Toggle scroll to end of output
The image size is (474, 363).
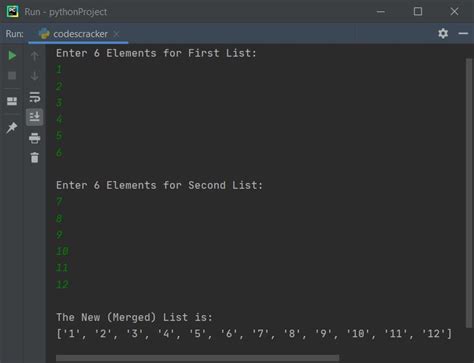point(34,117)
